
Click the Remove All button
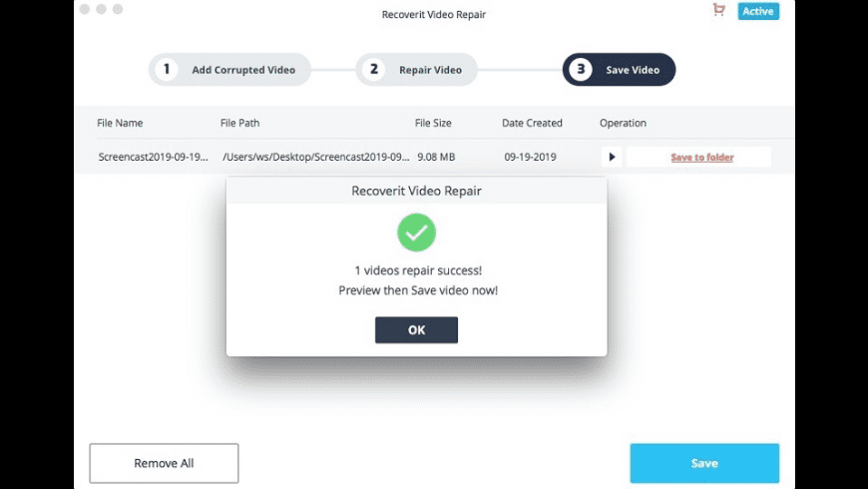[x=164, y=463]
